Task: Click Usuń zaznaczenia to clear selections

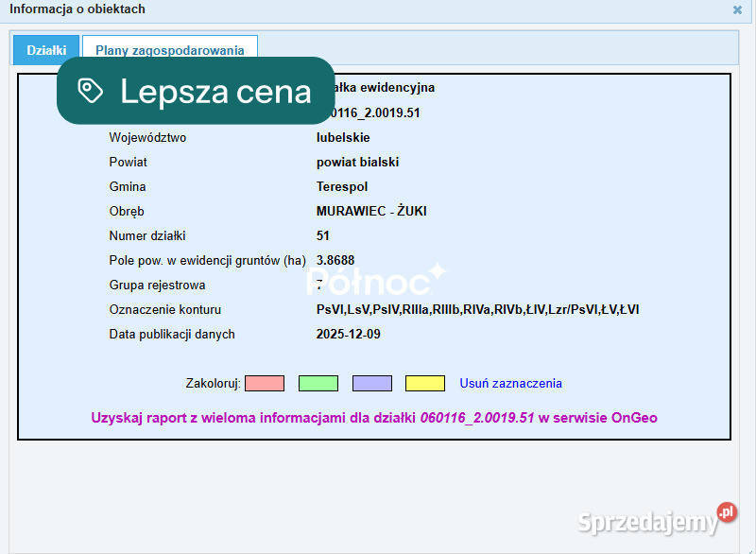Action: pyautogui.click(x=511, y=383)
